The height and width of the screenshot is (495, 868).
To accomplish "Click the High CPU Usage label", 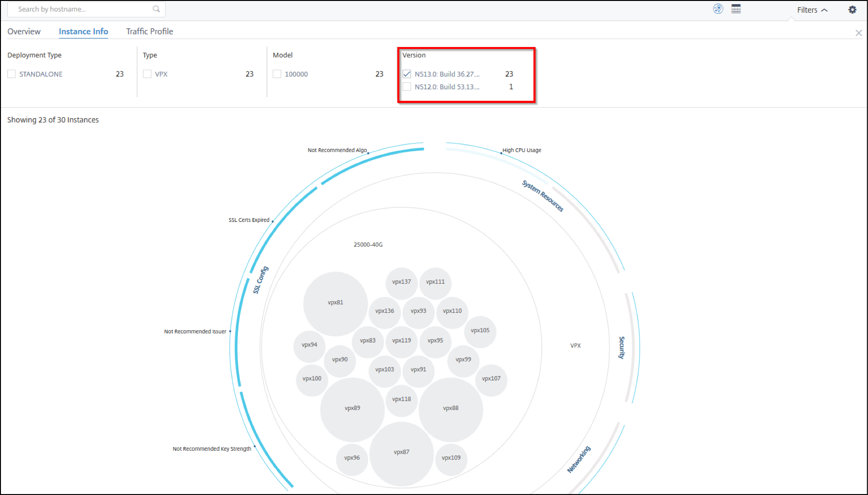I will (x=522, y=150).
